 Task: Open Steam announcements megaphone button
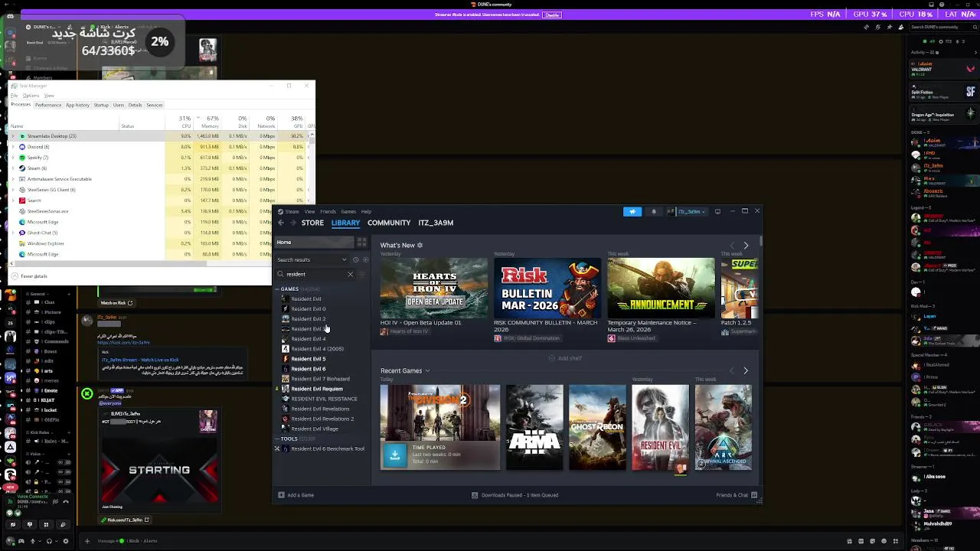[632, 211]
